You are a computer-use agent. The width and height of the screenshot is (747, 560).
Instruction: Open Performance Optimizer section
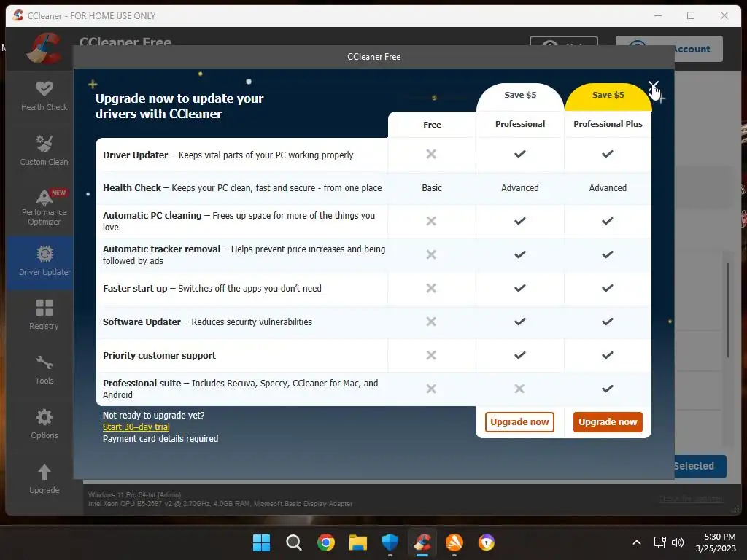44,208
